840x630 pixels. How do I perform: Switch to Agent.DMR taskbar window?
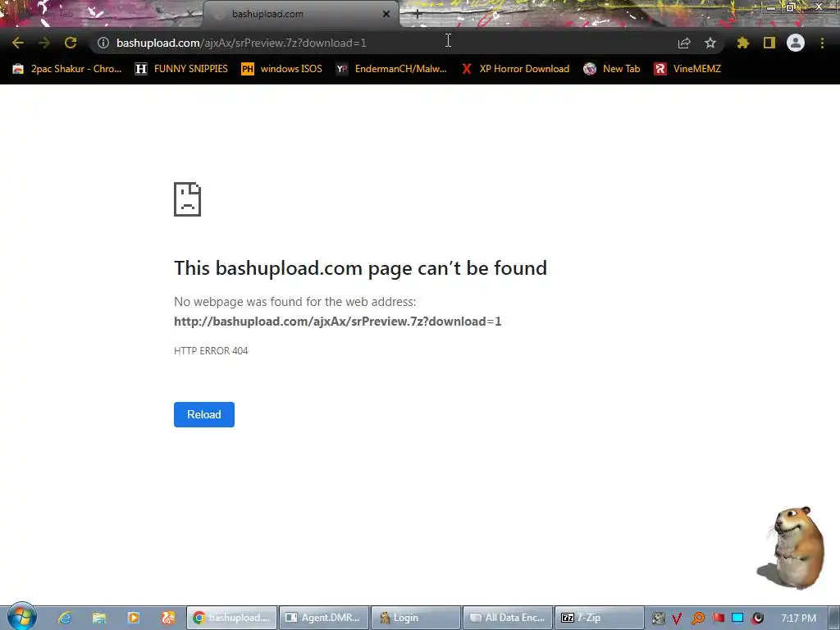pyautogui.click(x=324, y=618)
